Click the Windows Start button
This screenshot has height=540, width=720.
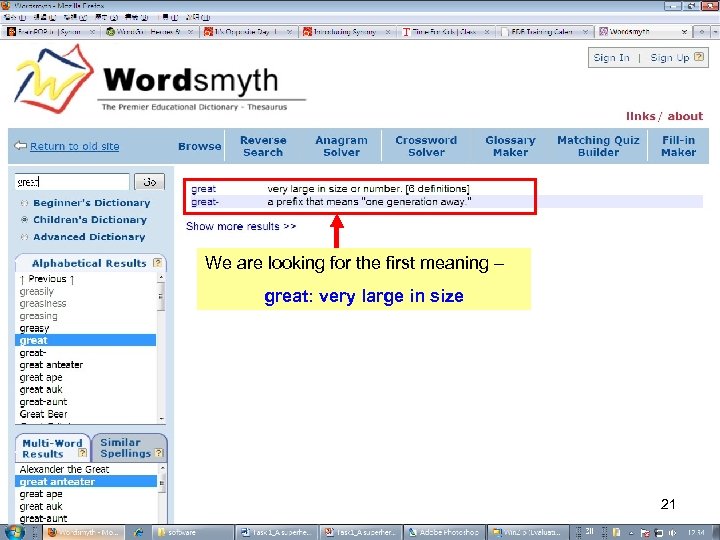[14, 533]
